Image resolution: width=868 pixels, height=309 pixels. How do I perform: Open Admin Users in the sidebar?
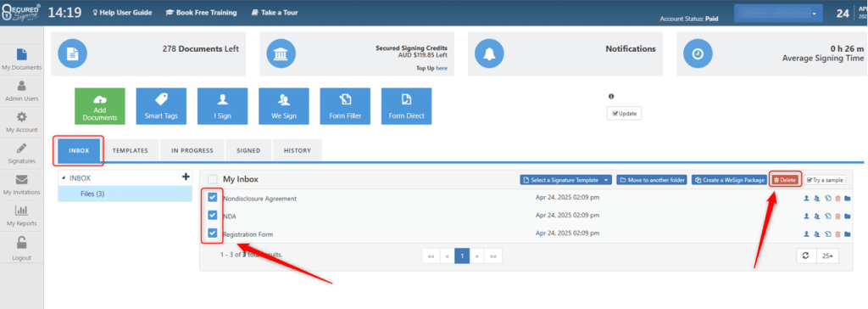click(x=21, y=91)
